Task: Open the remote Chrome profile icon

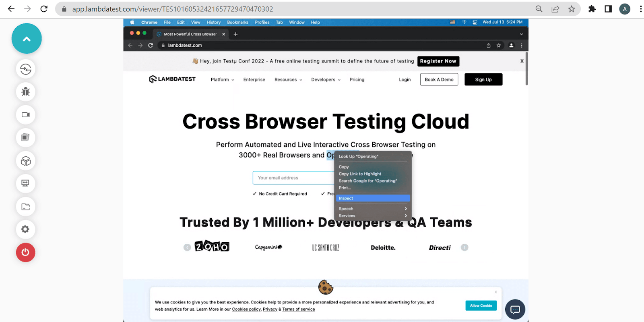Action: tap(511, 46)
